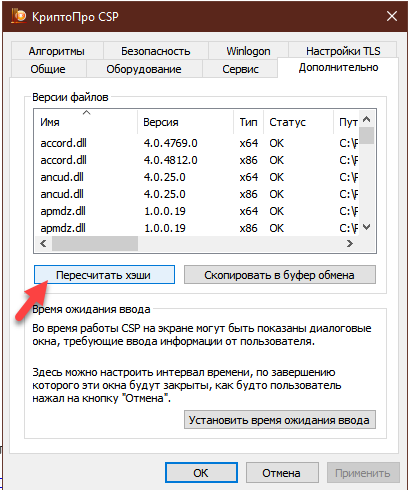Select the Сервис tab
The width and height of the screenshot is (408, 490).
(240, 69)
